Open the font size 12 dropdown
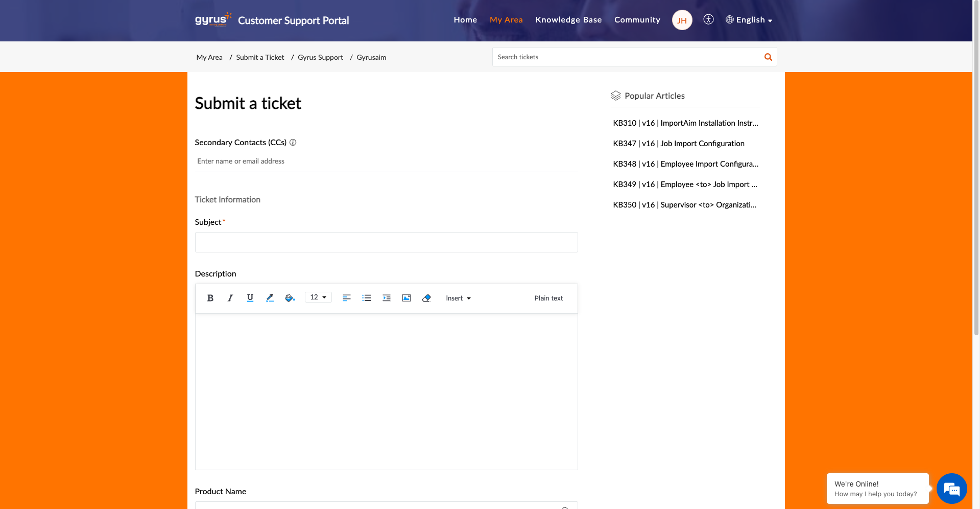The image size is (980, 509). [x=318, y=297]
